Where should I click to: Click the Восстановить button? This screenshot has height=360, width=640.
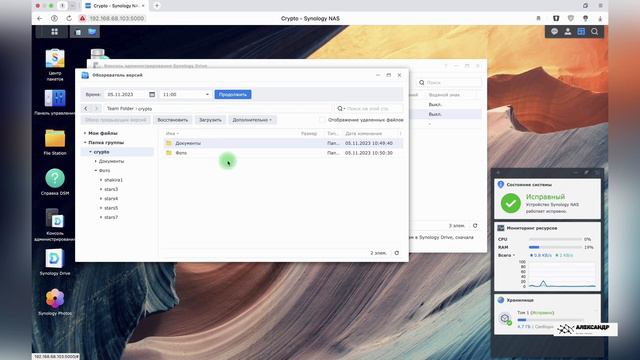click(x=173, y=120)
